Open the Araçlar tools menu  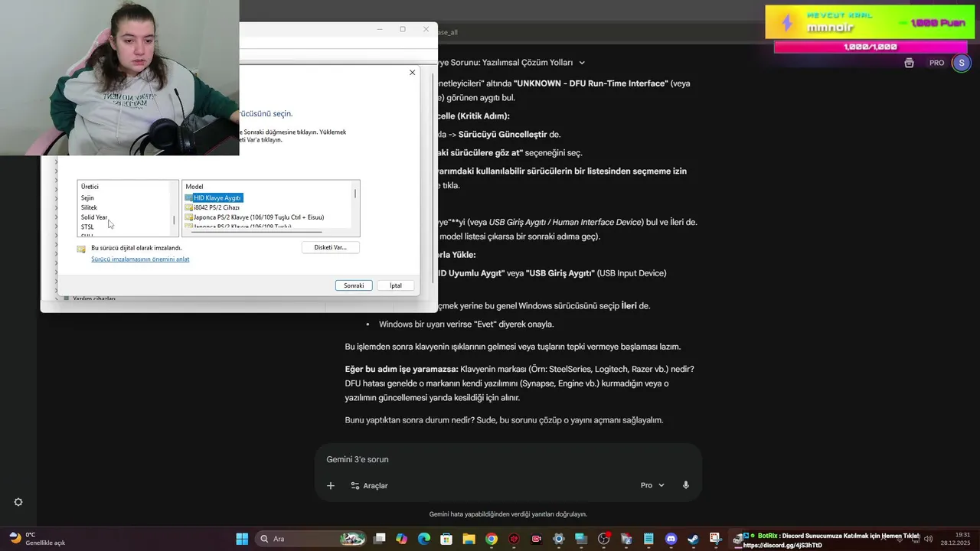coord(369,485)
